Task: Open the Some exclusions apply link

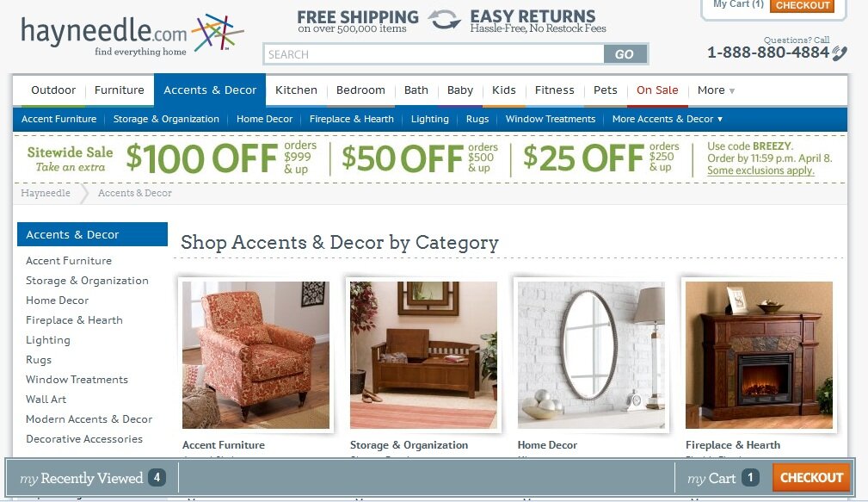Action: [x=760, y=170]
